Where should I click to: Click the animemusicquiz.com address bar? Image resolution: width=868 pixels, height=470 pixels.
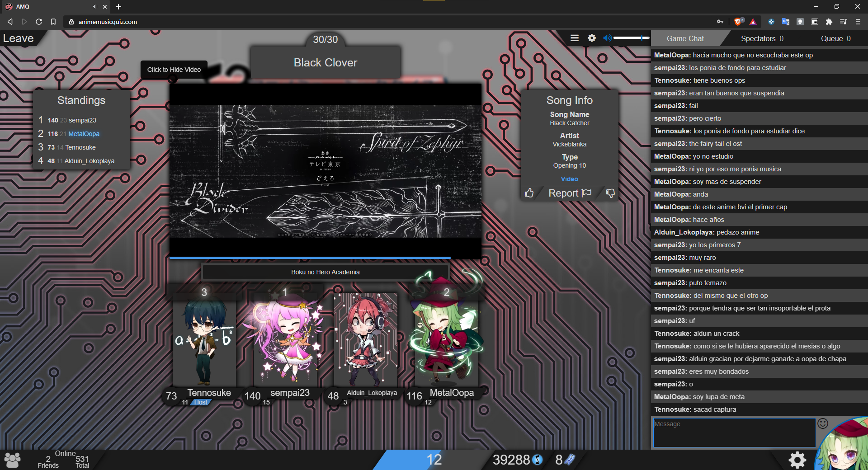point(389,22)
